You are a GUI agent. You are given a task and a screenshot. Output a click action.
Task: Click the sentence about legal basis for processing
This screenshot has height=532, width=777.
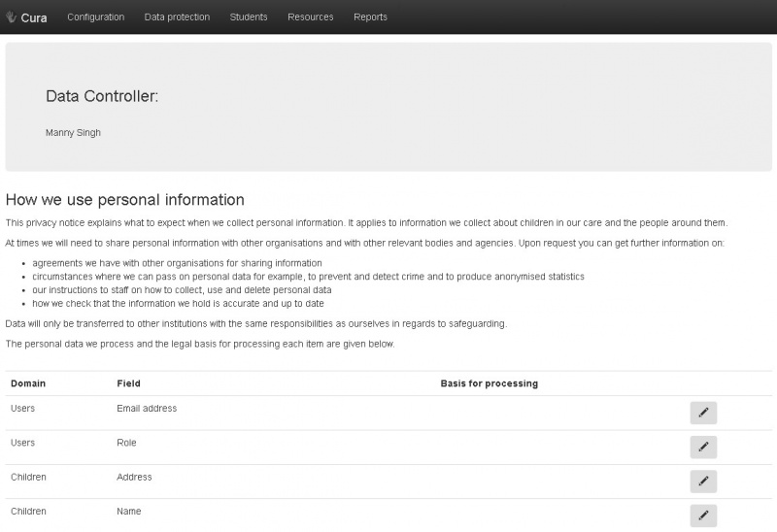(x=200, y=344)
